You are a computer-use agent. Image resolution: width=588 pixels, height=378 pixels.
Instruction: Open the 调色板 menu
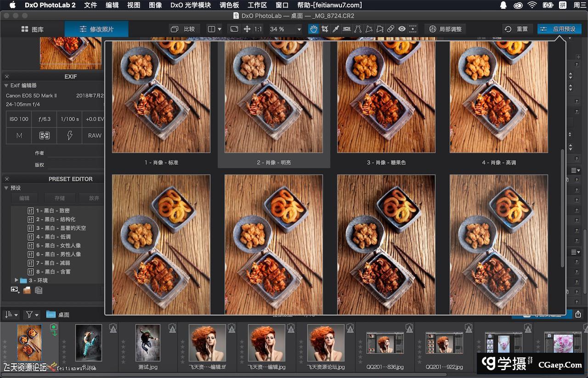(x=229, y=5)
